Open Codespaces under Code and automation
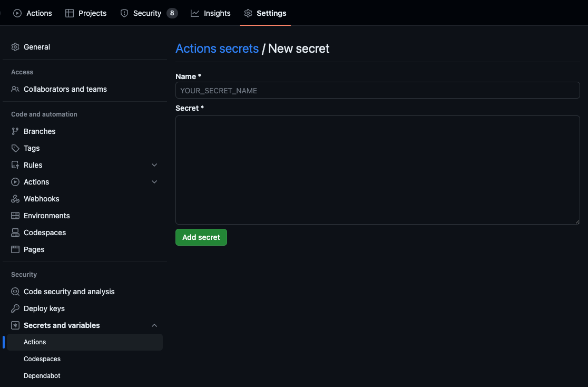The image size is (588, 387). pos(85,233)
